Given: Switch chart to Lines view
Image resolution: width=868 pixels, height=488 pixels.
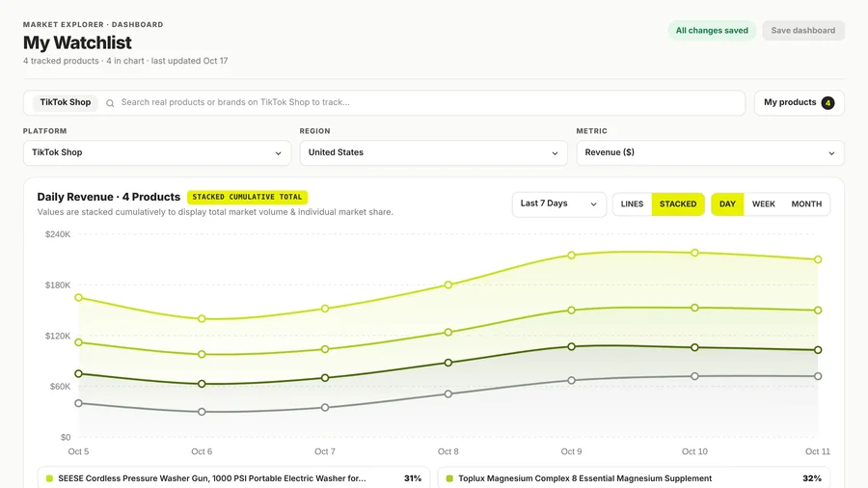Looking at the screenshot, I should 632,204.
